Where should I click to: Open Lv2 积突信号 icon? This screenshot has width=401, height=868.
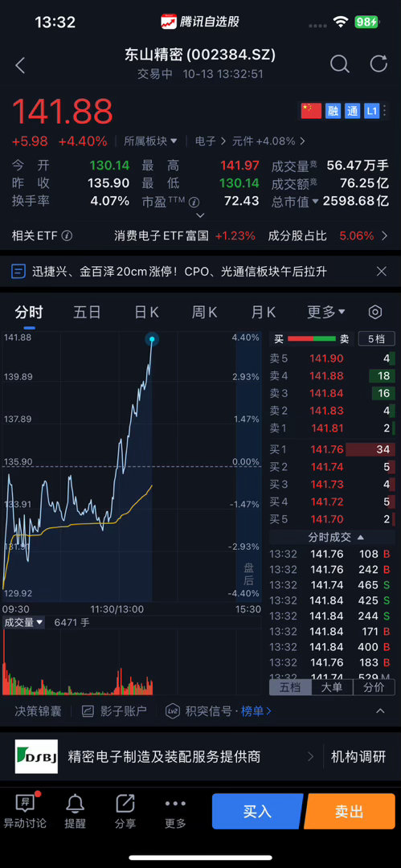tap(173, 711)
